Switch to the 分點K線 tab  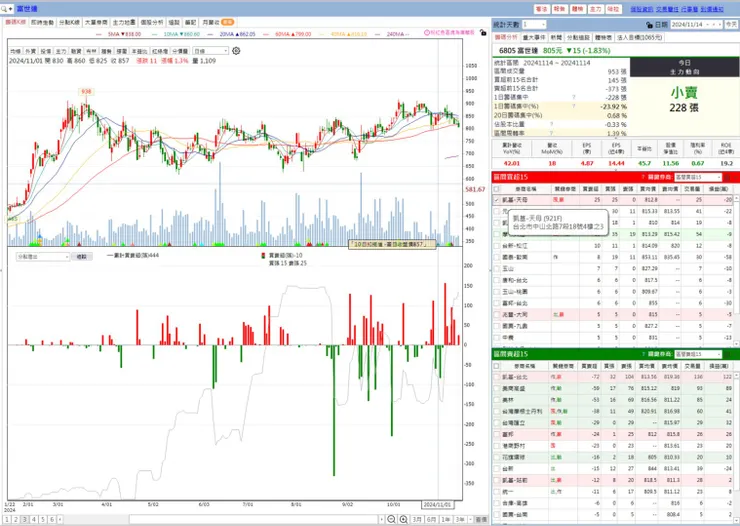69,22
